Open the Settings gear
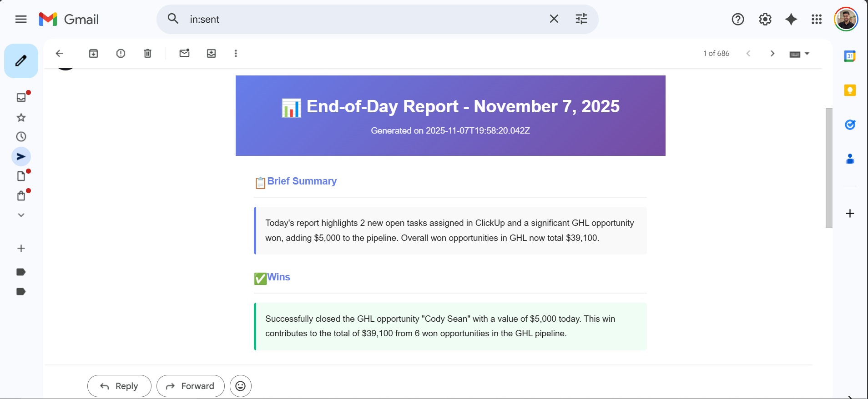 point(765,19)
